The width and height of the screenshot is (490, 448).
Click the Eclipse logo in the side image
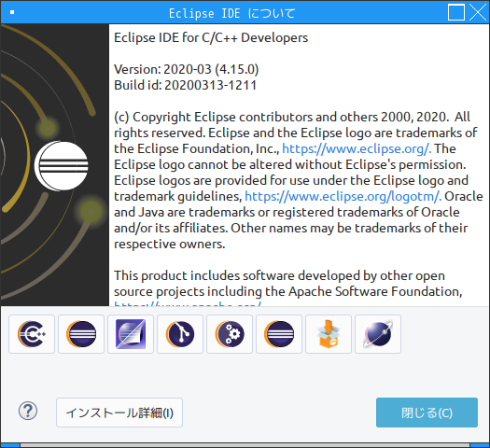coord(62,165)
